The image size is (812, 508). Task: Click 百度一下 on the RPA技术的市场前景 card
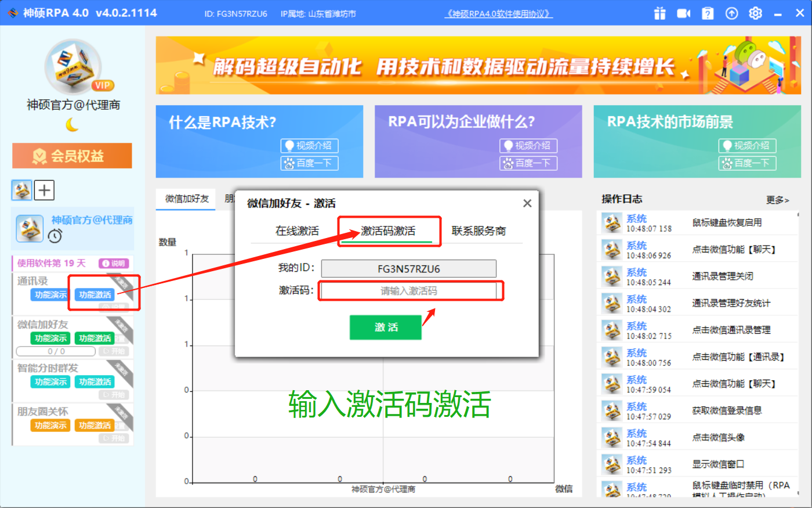click(x=747, y=163)
